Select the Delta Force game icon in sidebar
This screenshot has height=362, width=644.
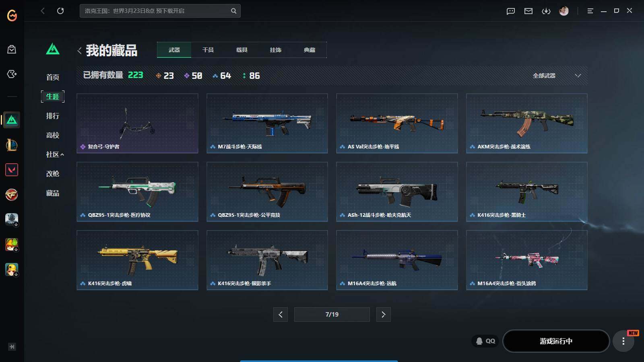[x=12, y=120]
